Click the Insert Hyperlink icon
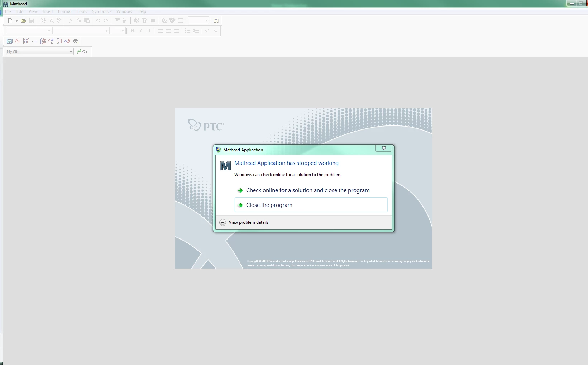The height and width of the screenshot is (365, 588). pyautogui.click(x=164, y=20)
